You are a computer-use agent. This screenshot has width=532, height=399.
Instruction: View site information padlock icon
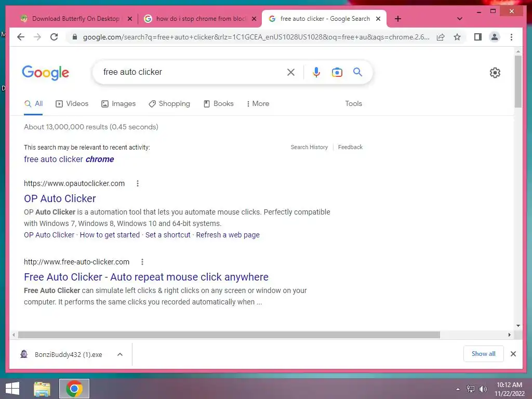click(x=75, y=37)
